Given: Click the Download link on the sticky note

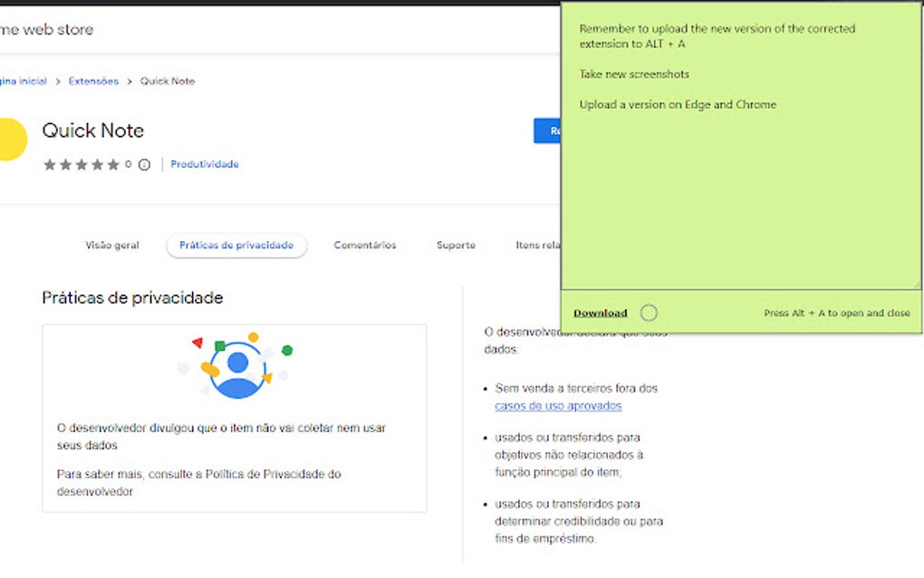Looking at the screenshot, I should coord(601,312).
